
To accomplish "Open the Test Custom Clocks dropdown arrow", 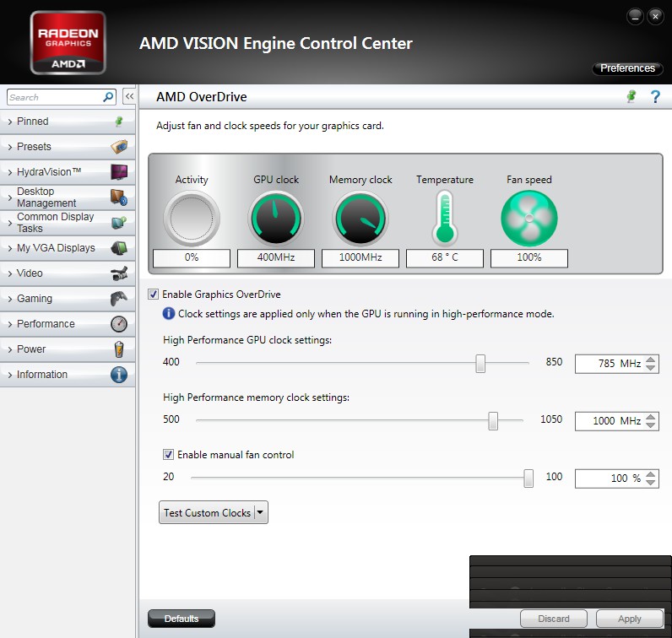I will pyautogui.click(x=260, y=512).
